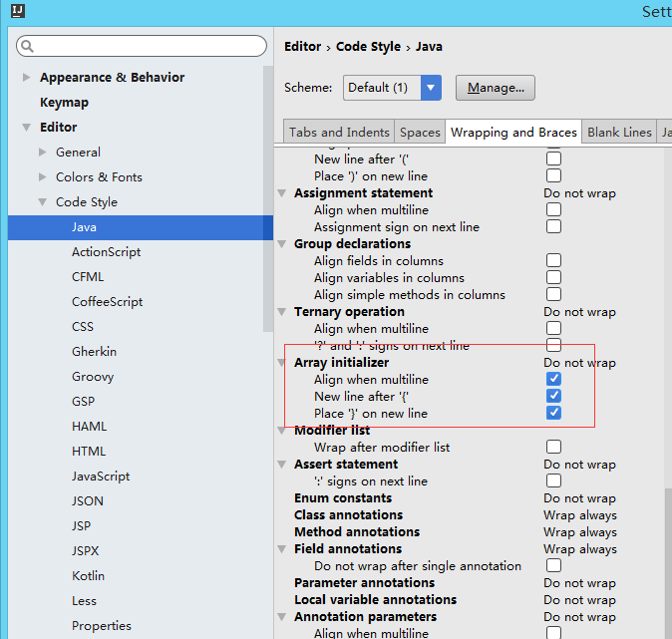Select JSP code style
672x639 pixels.
(81, 526)
